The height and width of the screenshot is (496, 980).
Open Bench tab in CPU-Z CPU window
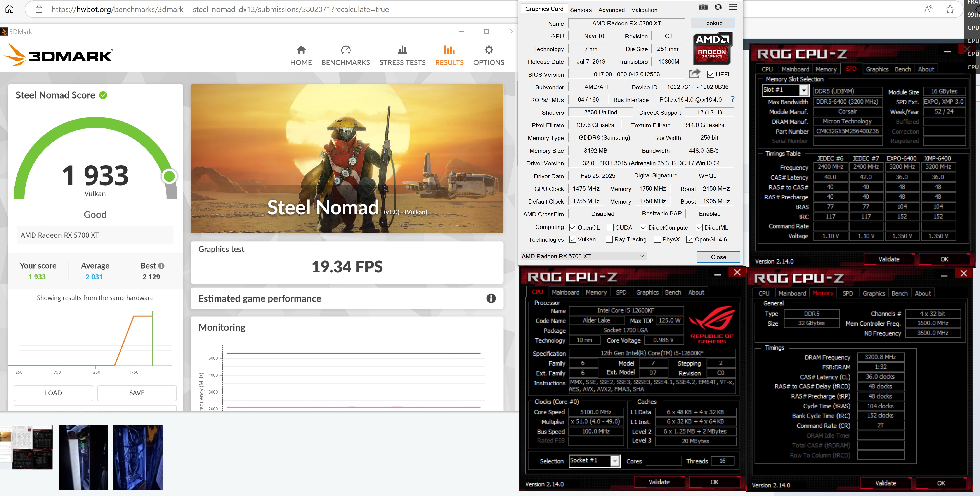673,293
